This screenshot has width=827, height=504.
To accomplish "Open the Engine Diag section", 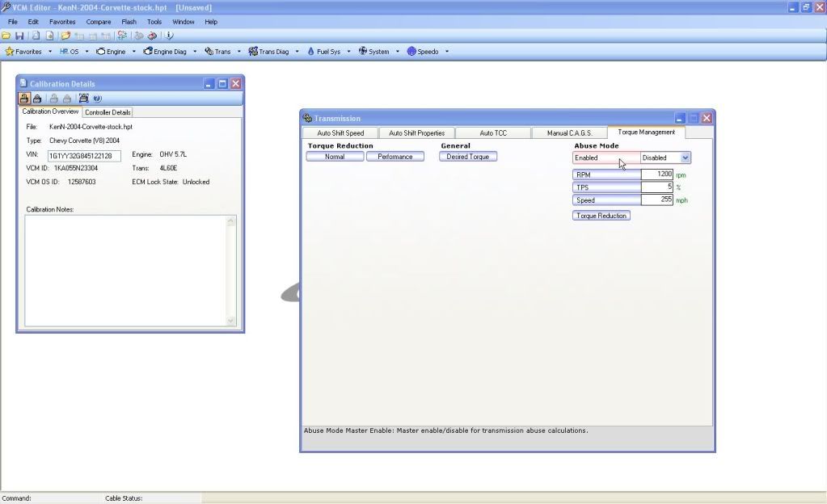I will 165,52.
